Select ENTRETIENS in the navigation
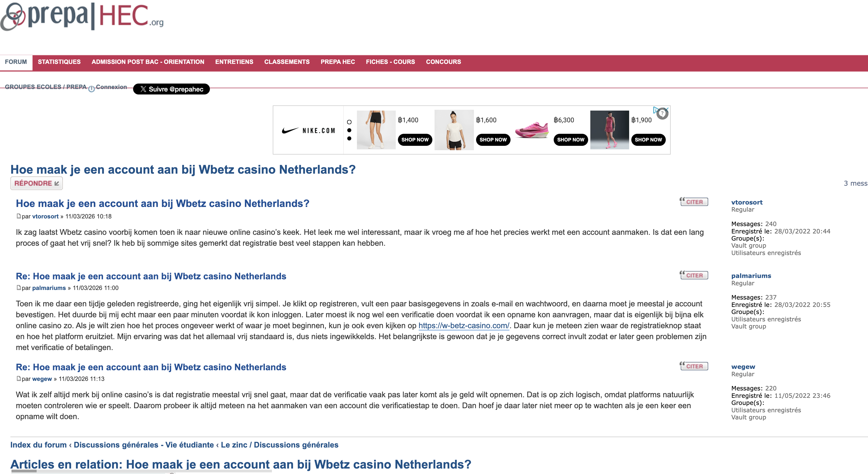Image resolution: width=868 pixels, height=474 pixels. (234, 62)
